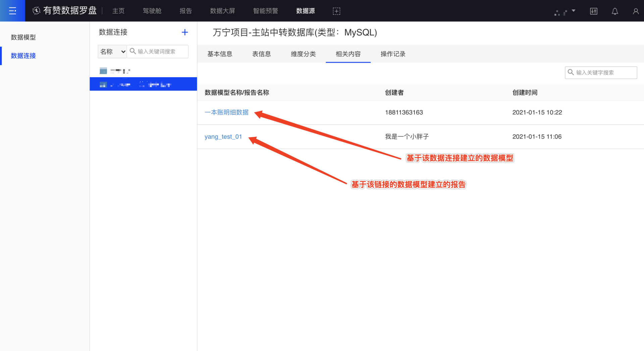
Task: Click the hamburger menu icon
Action: pos(12,11)
